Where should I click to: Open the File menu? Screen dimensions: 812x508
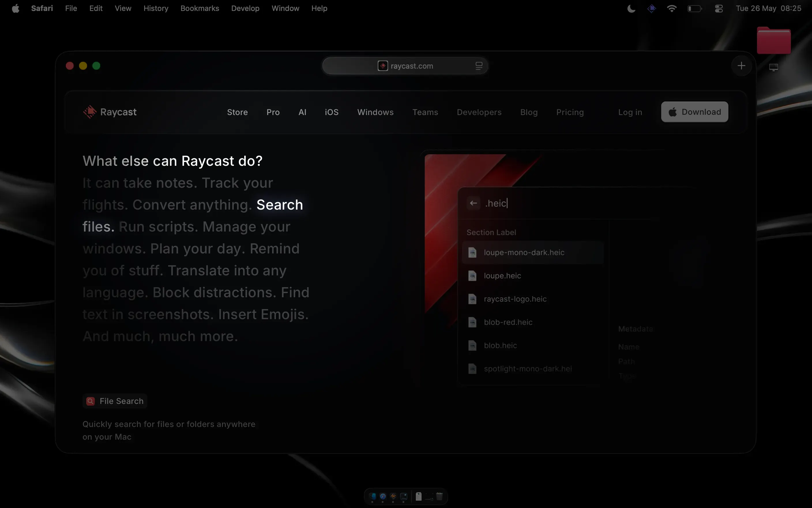[71, 8]
